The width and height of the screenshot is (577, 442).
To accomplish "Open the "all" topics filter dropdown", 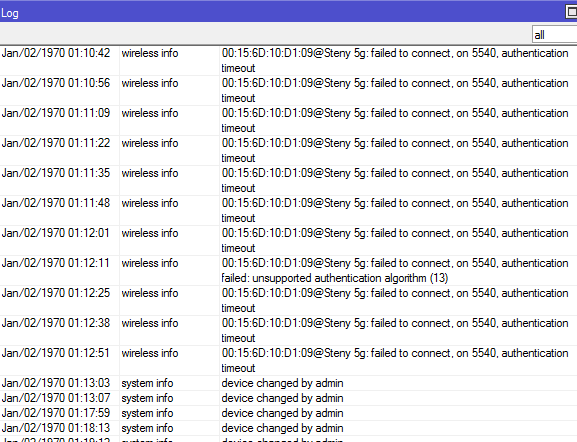I will pos(555,35).
